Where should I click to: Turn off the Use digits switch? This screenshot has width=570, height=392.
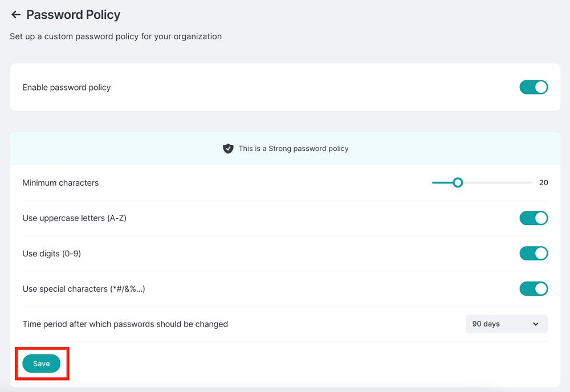click(x=533, y=254)
